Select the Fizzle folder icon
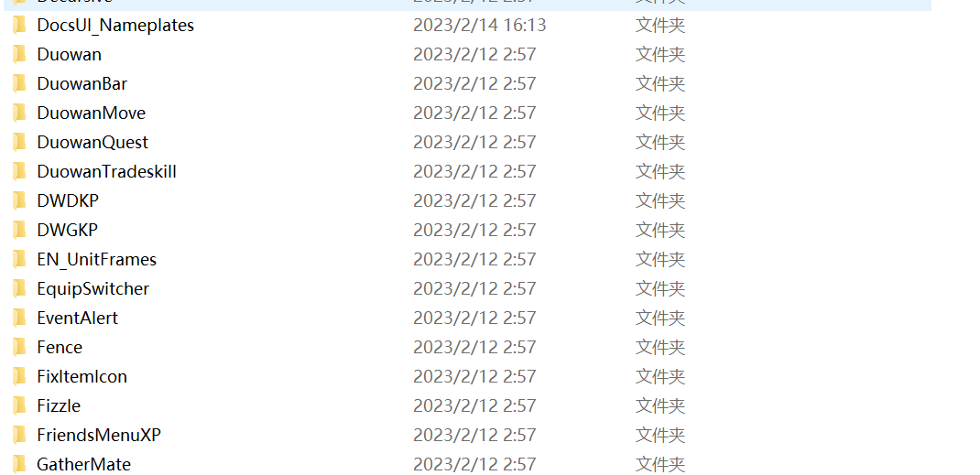Screen dimensions: 980x475 point(19,405)
